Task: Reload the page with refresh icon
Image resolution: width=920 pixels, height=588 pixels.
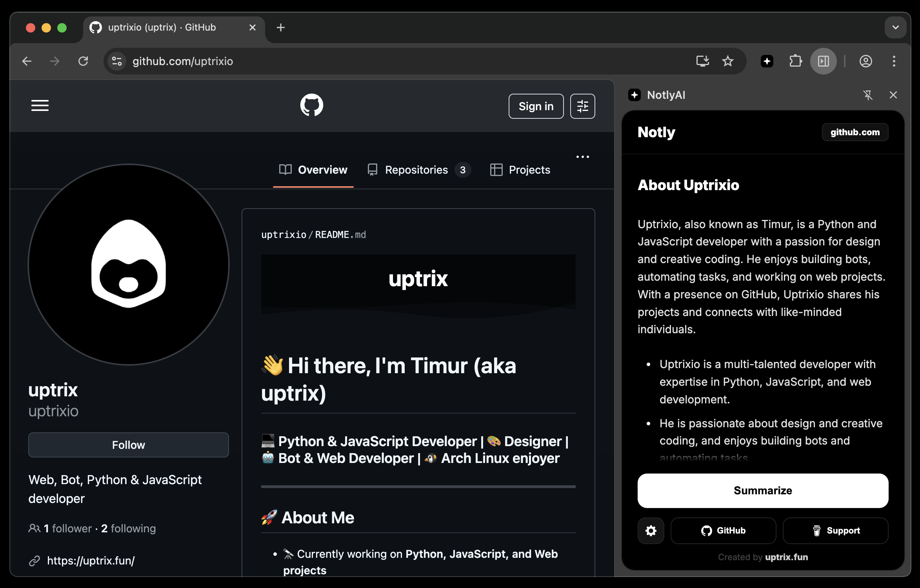Action: (83, 61)
